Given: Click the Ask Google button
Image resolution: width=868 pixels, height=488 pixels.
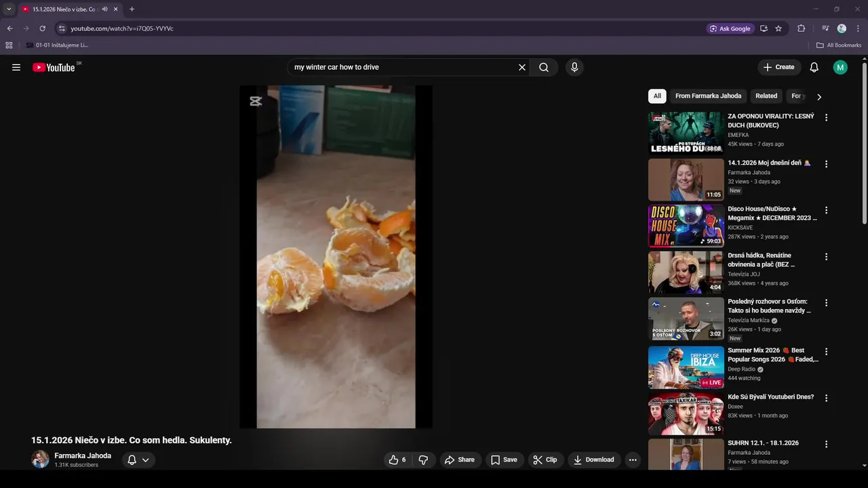Looking at the screenshot, I should click(730, 28).
